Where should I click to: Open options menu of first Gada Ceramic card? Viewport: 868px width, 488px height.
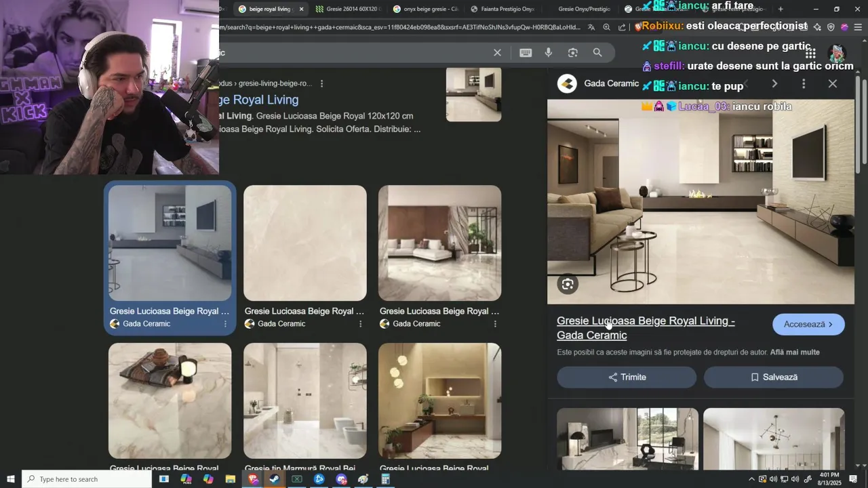click(226, 324)
